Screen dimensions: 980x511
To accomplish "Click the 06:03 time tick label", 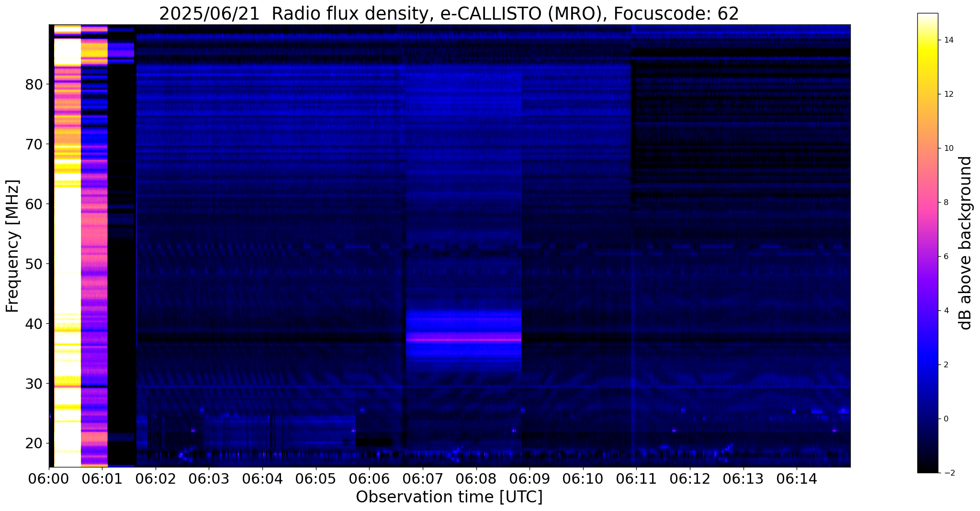I will point(209,478).
